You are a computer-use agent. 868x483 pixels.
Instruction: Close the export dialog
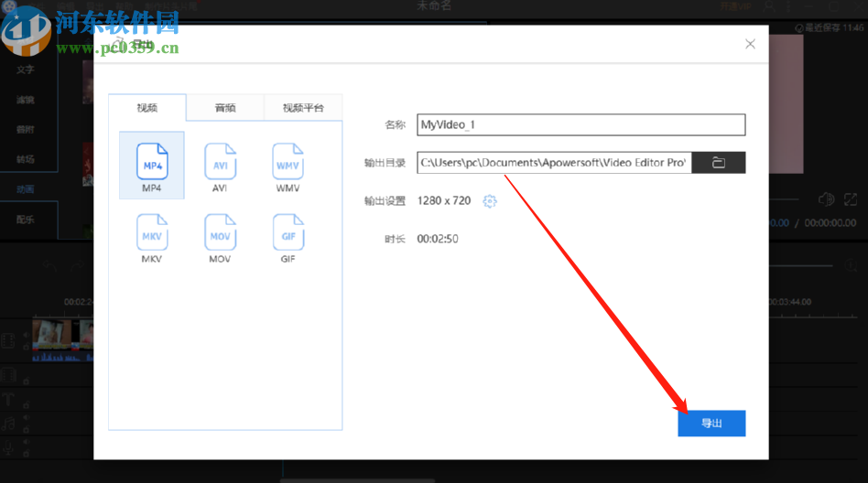click(750, 44)
